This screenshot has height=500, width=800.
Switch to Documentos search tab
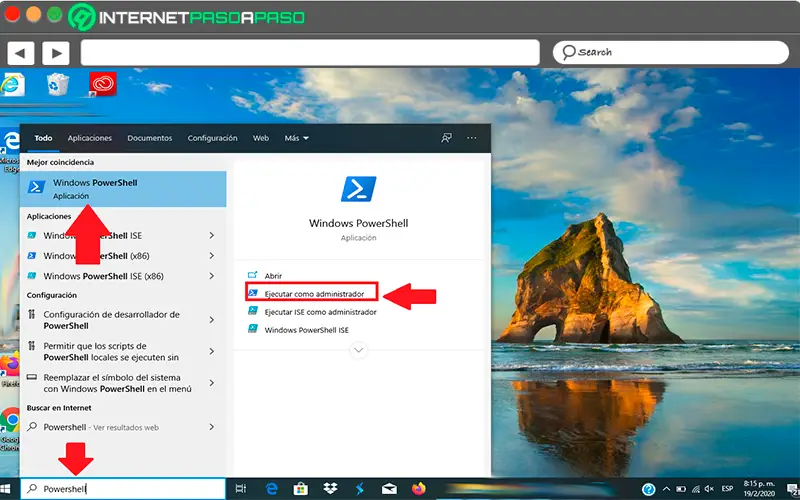[x=149, y=138]
